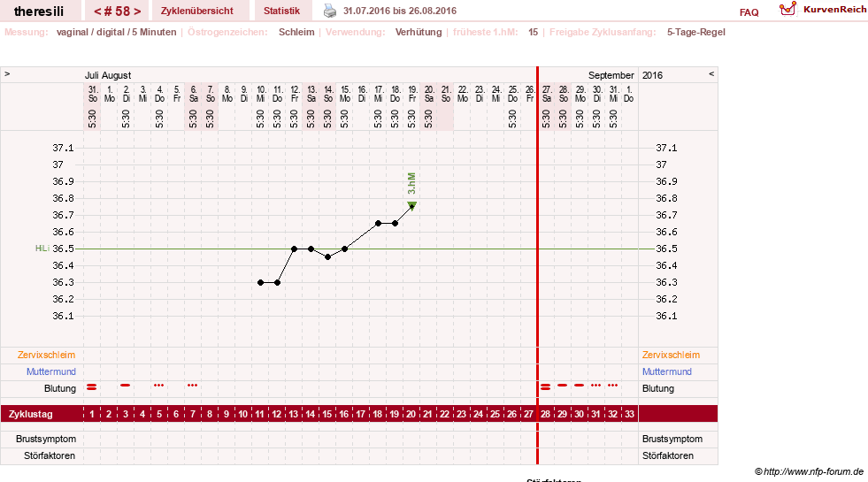Select spotting dots on cycle day 32
Viewport: 868px width, 482px height.
613,385
